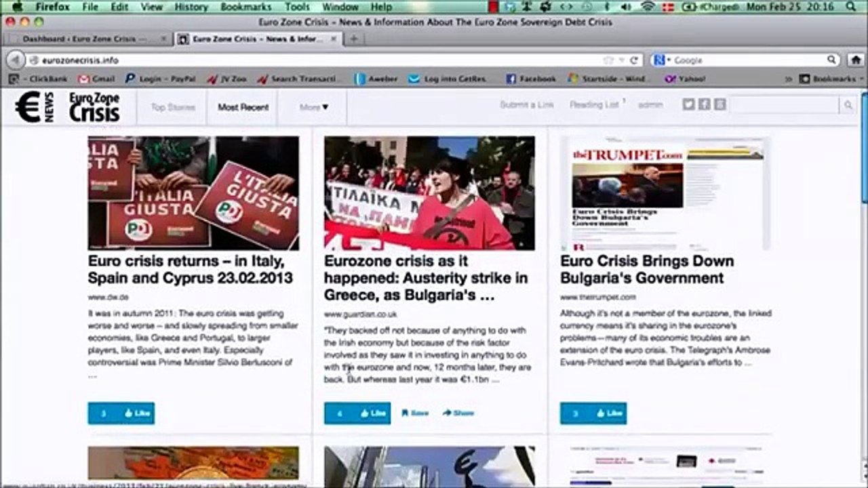Click the Wi-Fi status icon in menu bar
Viewport: 868px width, 488px height.
[x=648, y=7]
